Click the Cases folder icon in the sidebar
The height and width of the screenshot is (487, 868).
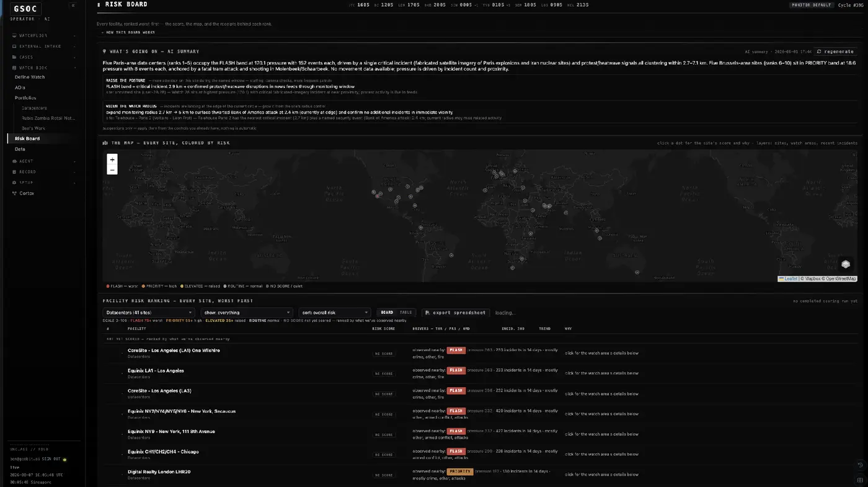[14, 57]
